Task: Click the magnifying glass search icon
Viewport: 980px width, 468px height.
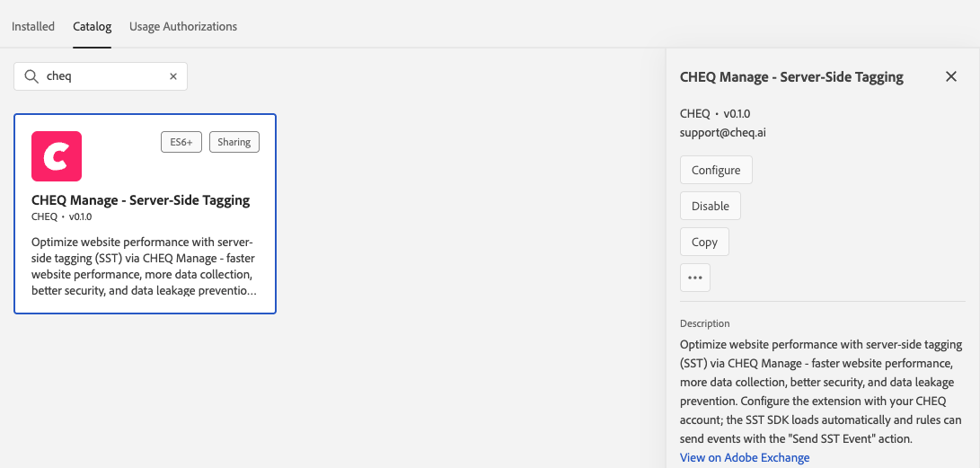Action: point(31,76)
